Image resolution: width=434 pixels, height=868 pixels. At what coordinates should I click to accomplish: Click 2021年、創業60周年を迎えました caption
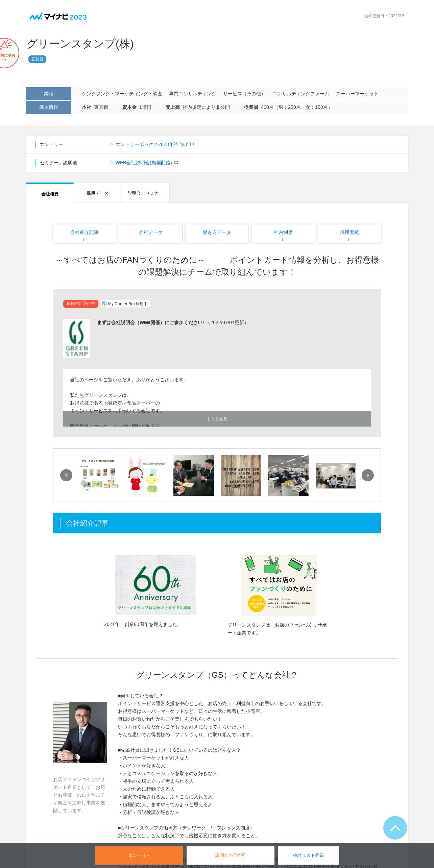143,624
